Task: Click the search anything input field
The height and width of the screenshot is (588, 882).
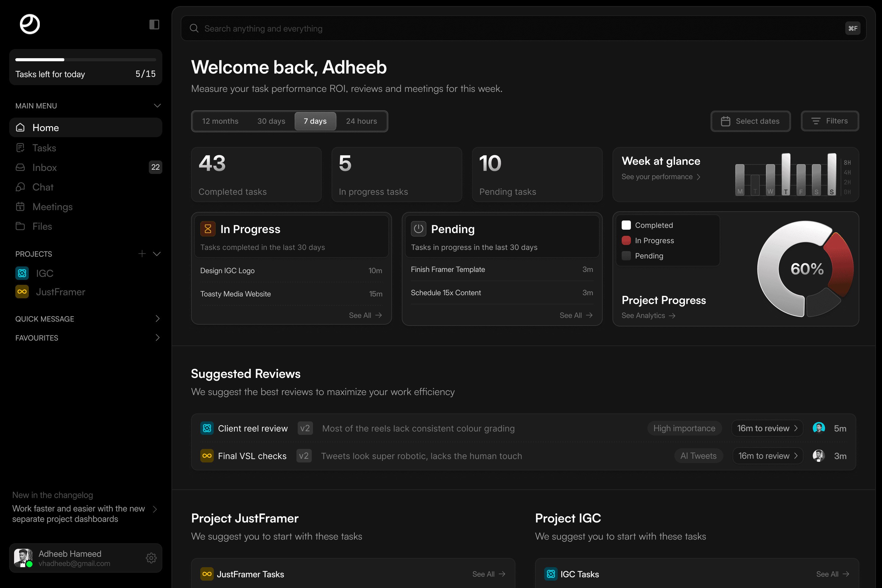Action: (x=488, y=28)
